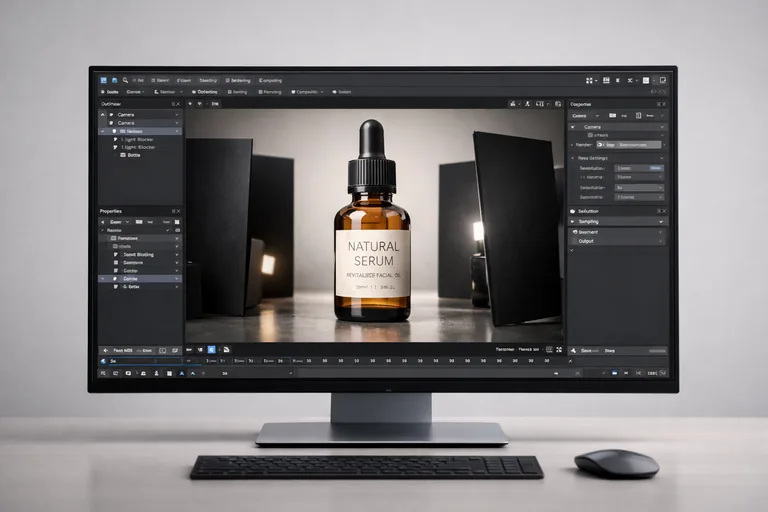Screen dimensions: 768x512
Task: Click the top-right corner window layout icon
Action: (663, 80)
